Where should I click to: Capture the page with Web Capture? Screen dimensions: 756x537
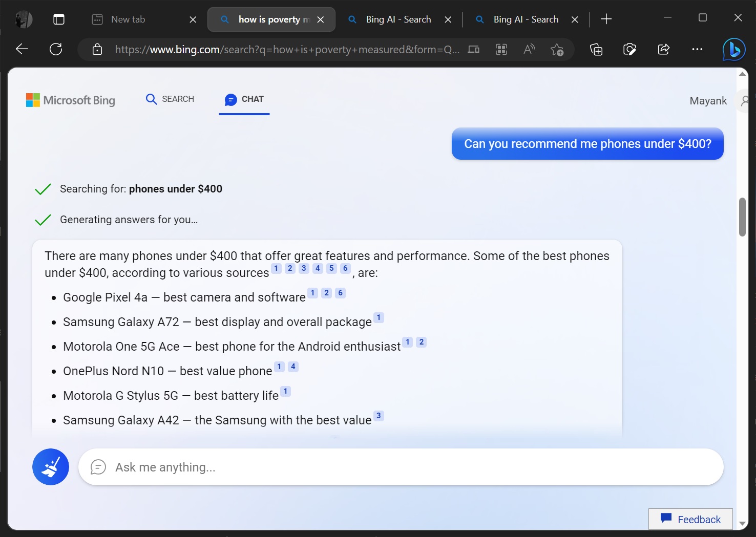point(629,49)
